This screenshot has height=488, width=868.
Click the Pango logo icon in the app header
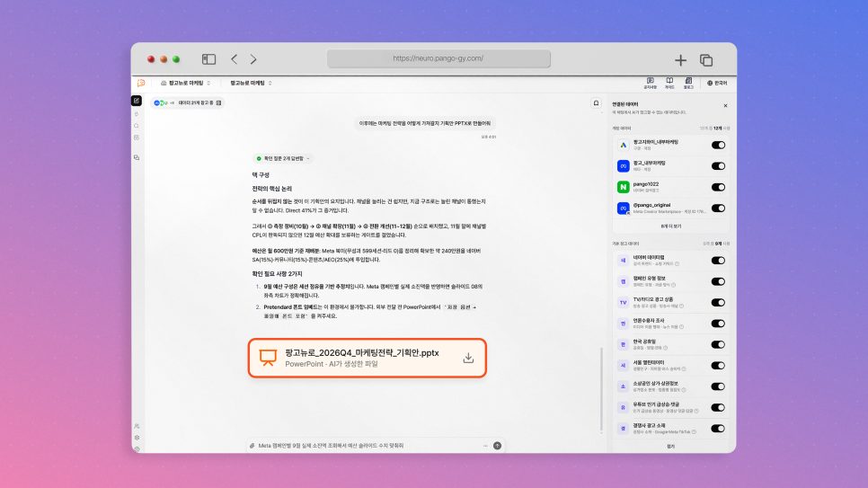(x=141, y=83)
